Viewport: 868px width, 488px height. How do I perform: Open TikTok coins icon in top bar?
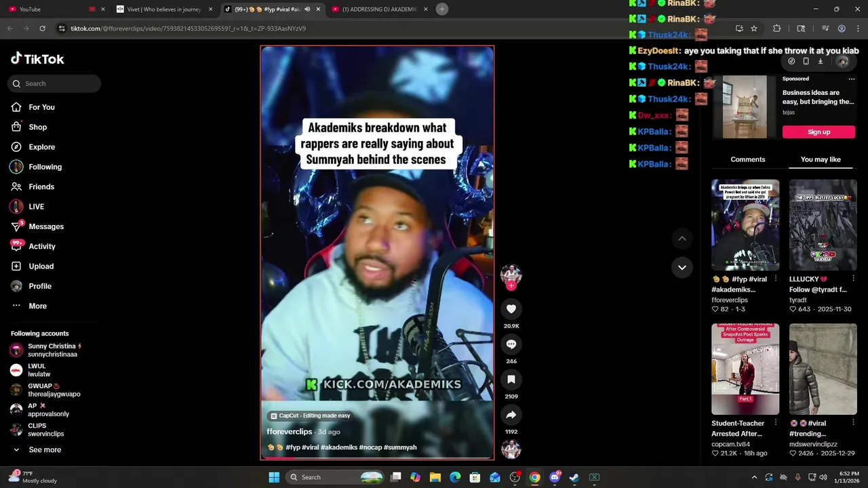[x=791, y=61]
